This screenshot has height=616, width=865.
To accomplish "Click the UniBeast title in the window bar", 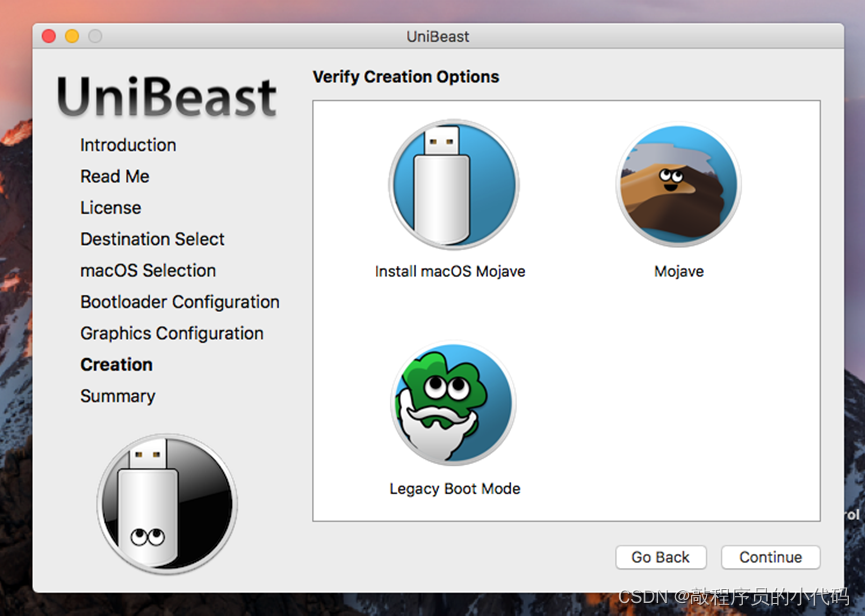I will point(437,36).
